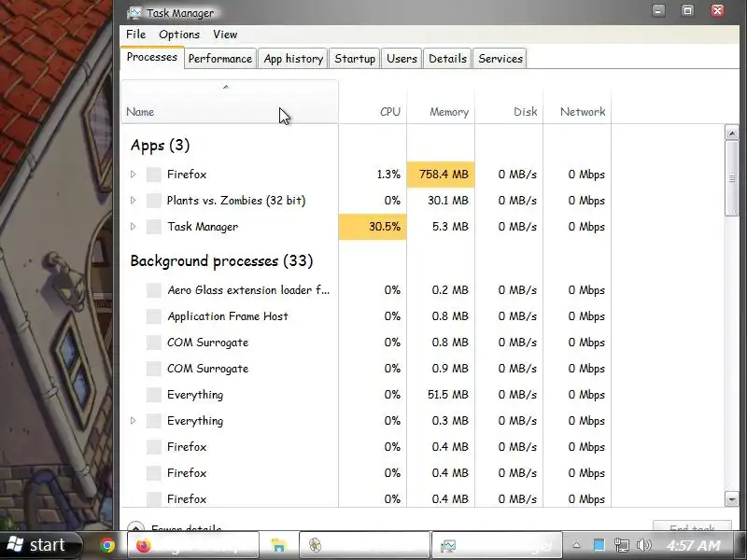
Task: Select the 30.5% CPU cell
Action: (x=373, y=227)
